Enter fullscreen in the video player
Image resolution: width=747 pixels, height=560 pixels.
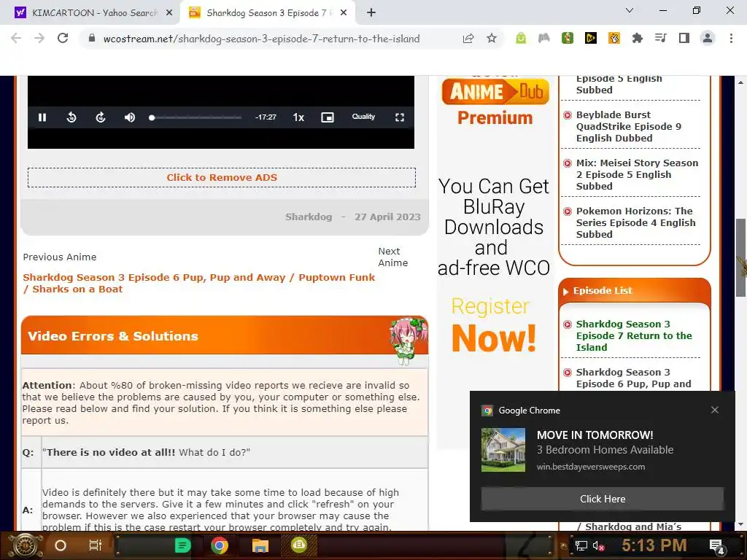click(400, 117)
